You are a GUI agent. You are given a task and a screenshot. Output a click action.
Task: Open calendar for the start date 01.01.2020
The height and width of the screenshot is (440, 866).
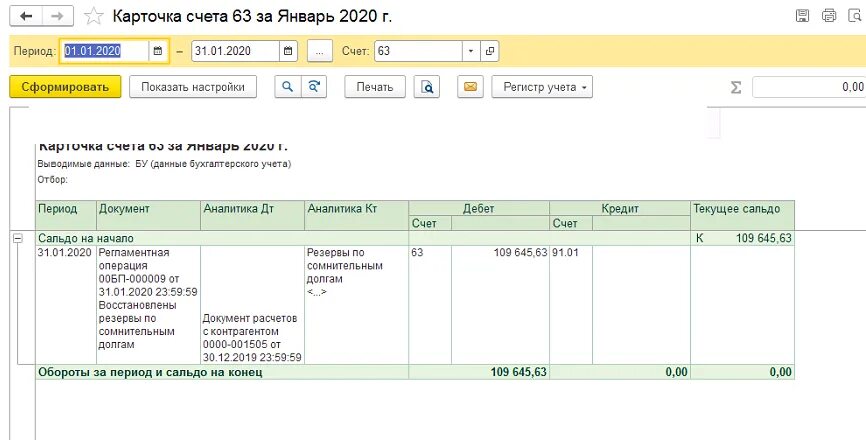158,51
